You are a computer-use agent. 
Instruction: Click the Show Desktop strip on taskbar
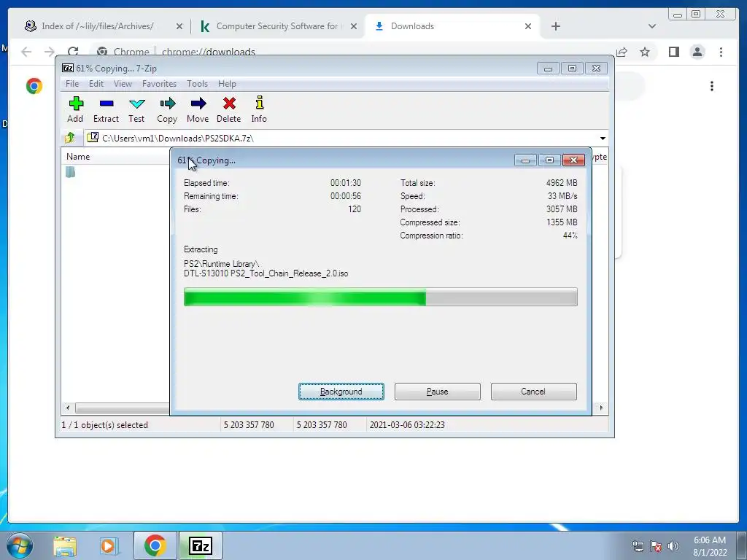point(742,545)
